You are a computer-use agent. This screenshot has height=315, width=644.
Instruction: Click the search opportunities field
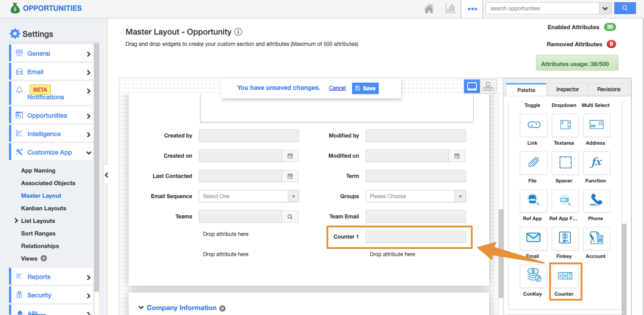(x=542, y=9)
